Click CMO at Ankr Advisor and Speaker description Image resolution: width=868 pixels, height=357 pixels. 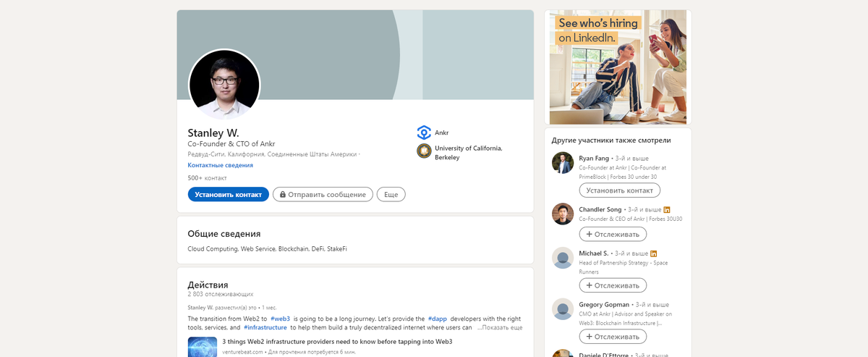point(626,319)
